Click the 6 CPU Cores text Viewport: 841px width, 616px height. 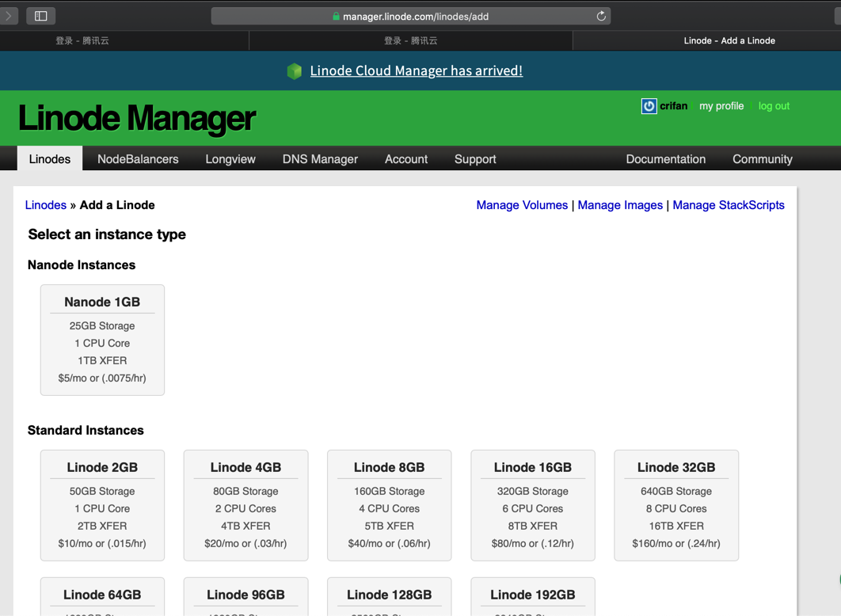click(x=533, y=508)
